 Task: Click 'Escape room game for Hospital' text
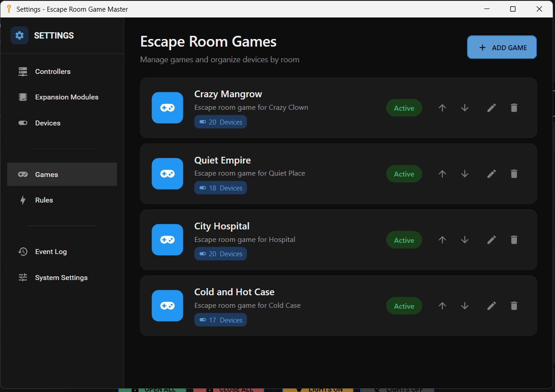(245, 240)
